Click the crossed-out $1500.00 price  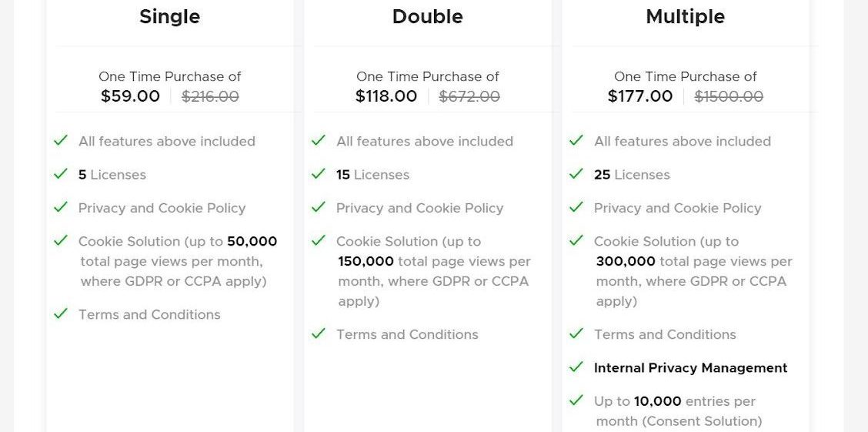click(x=729, y=97)
